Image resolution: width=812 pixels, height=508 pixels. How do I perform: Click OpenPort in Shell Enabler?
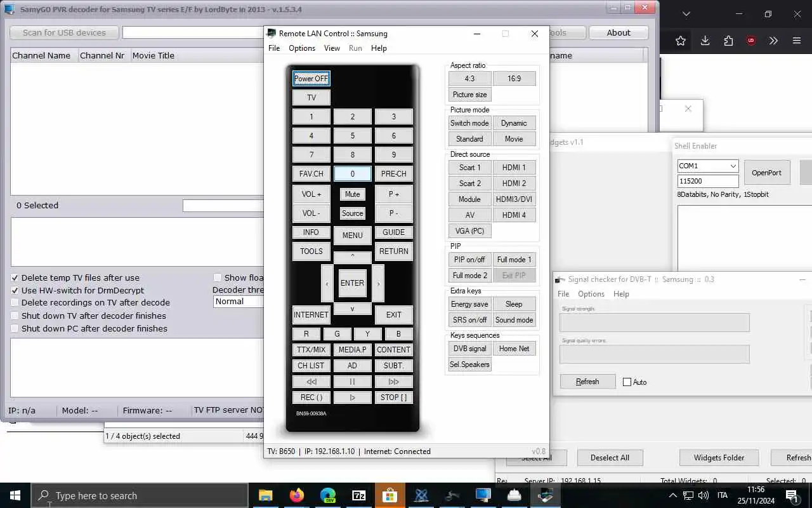tap(766, 172)
